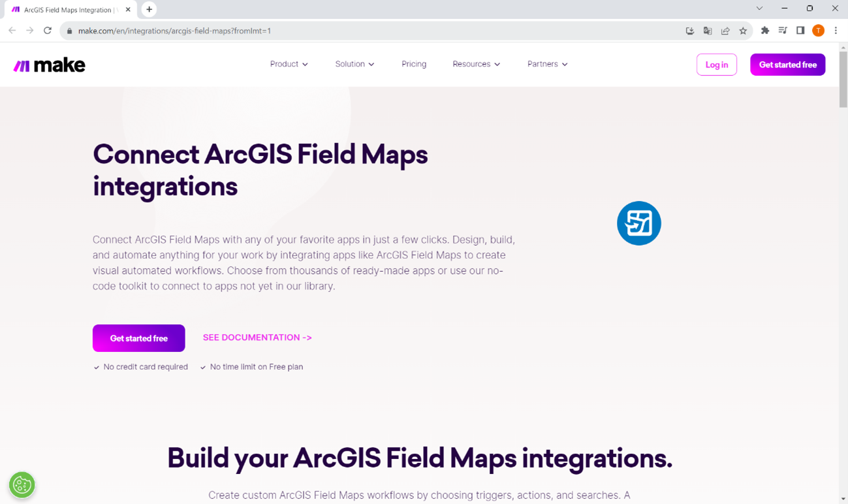Click the install app icon in address bar
The height and width of the screenshot is (504, 848).
point(690,31)
